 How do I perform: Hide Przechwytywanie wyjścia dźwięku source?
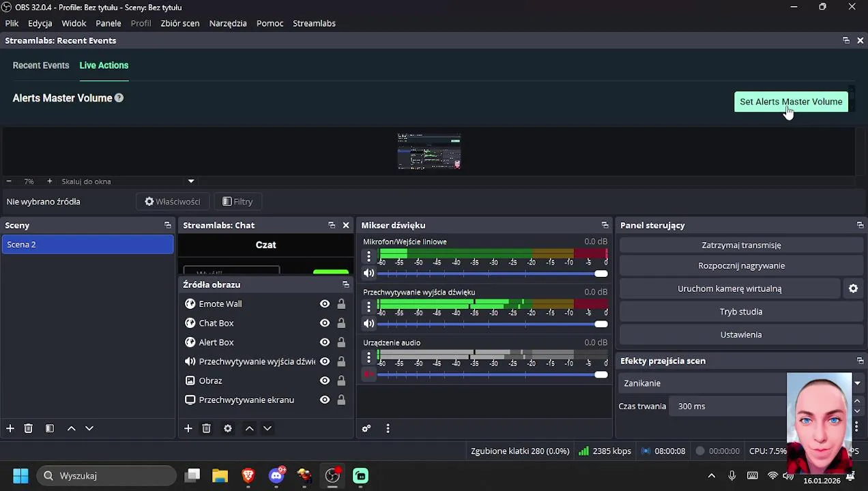[325, 361]
